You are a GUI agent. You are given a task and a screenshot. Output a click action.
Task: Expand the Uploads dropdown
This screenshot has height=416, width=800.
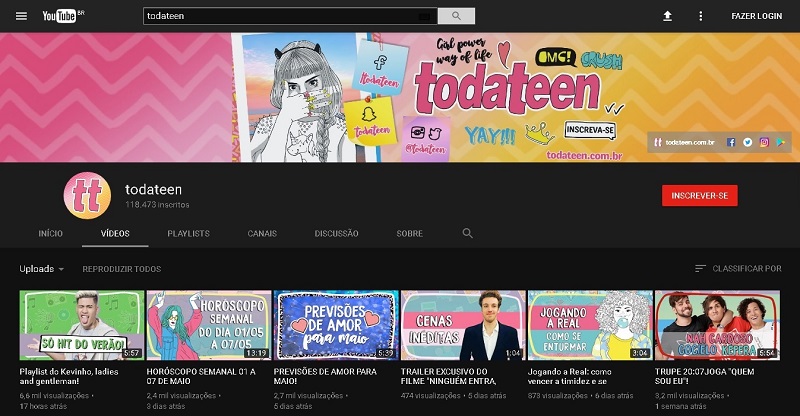(x=42, y=269)
